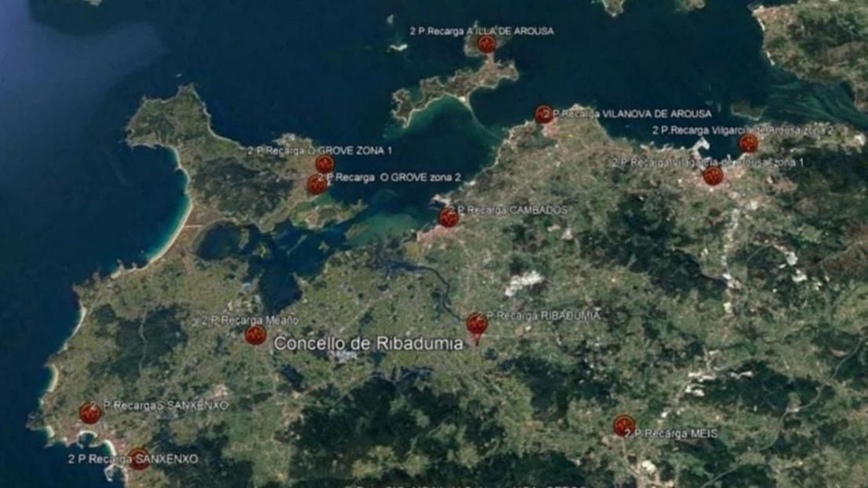Select the lower SANXENXO coastal pin
This screenshot has height=488, width=868.
(x=138, y=458)
